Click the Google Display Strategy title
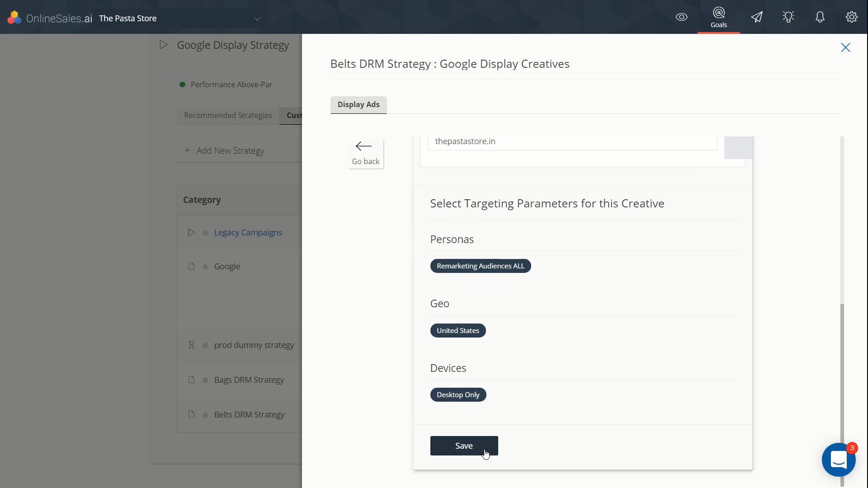The width and height of the screenshot is (868, 488). (233, 45)
